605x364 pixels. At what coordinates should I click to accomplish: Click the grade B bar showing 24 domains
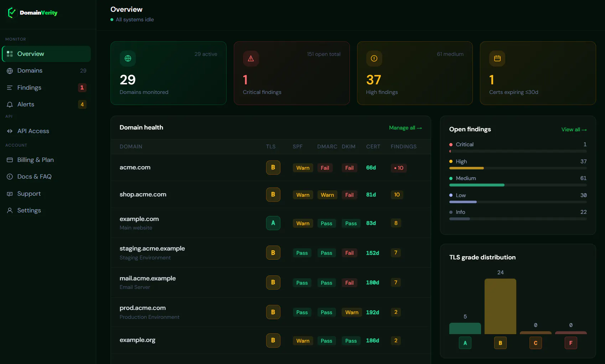pyautogui.click(x=500, y=306)
